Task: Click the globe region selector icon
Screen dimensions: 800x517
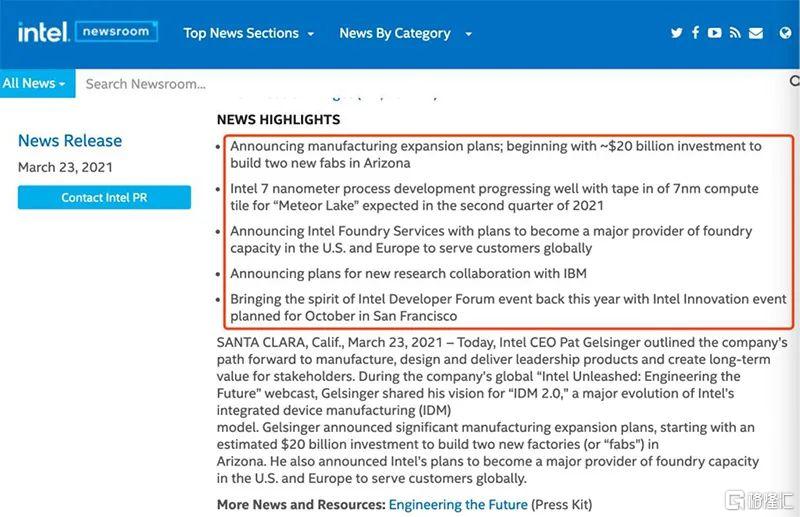Action: click(x=784, y=33)
